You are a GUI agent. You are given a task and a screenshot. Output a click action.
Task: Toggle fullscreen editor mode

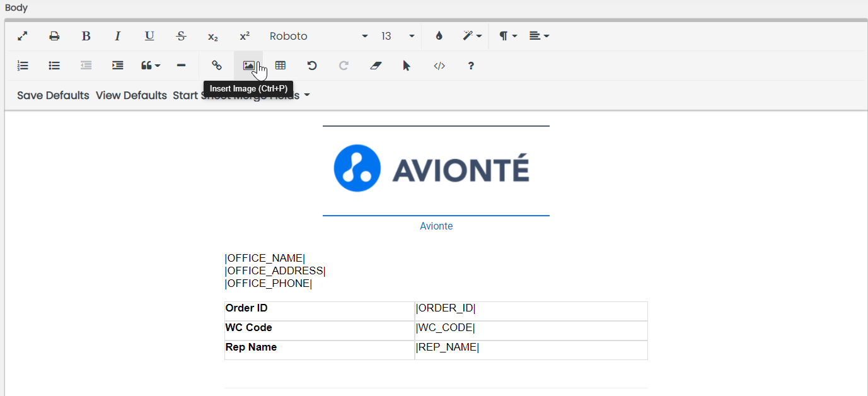(x=23, y=37)
